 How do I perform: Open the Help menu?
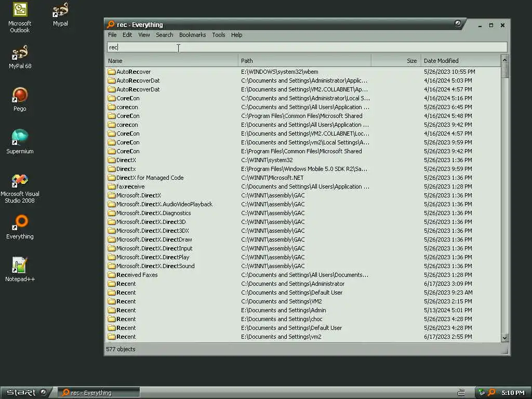pyautogui.click(x=236, y=35)
